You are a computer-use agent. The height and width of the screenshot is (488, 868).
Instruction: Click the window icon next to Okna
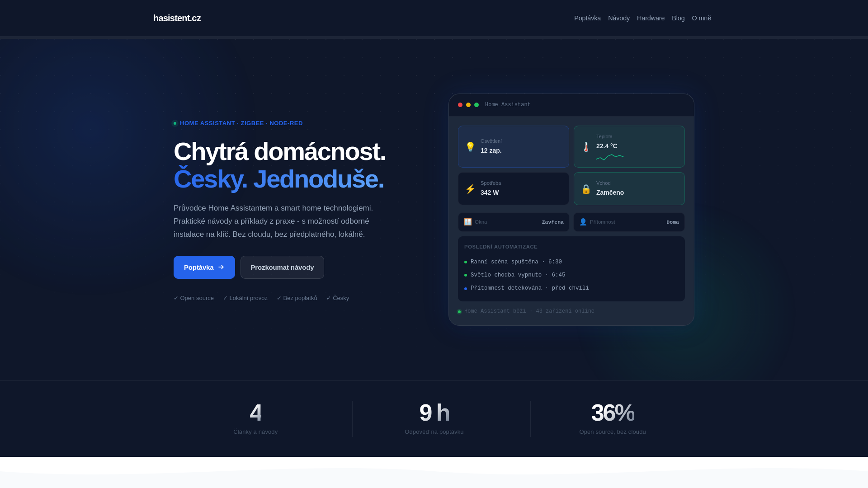[468, 222]
